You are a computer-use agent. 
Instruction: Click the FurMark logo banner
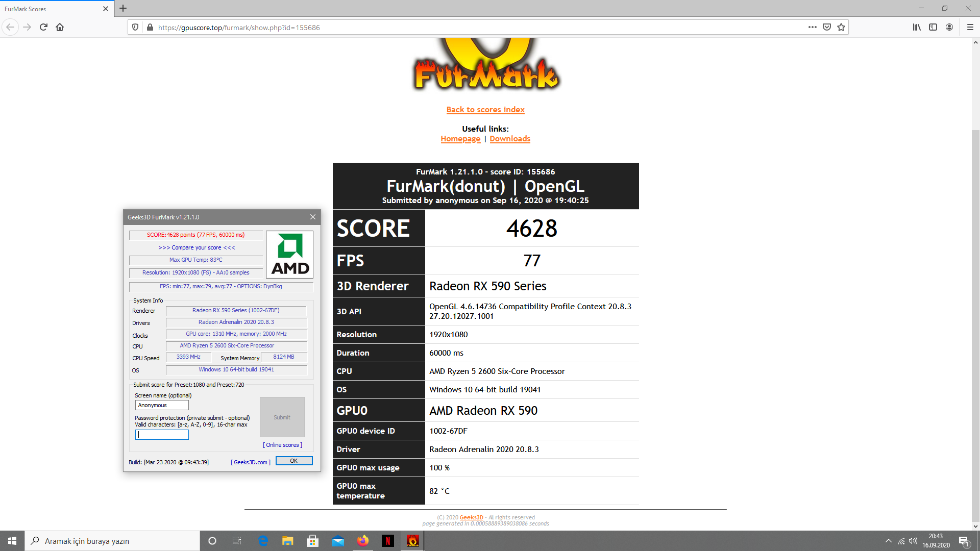coord(486,65)
